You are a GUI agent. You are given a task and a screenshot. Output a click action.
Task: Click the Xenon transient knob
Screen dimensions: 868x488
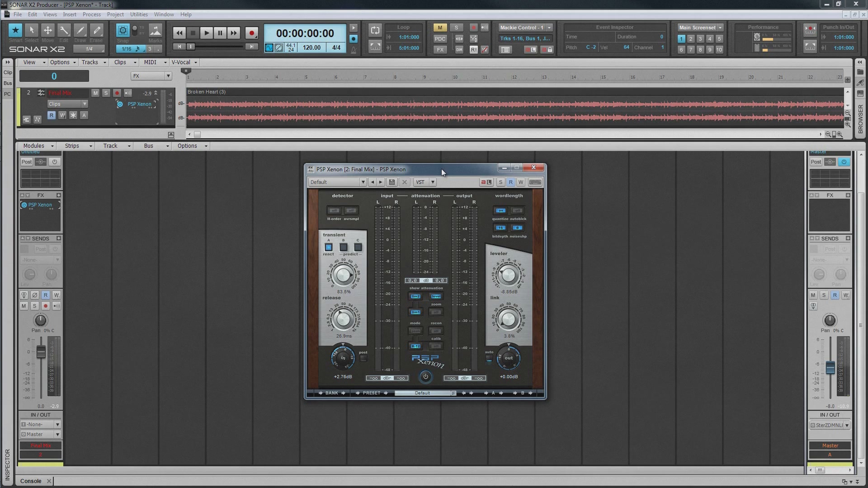click(x=343, y=275)
